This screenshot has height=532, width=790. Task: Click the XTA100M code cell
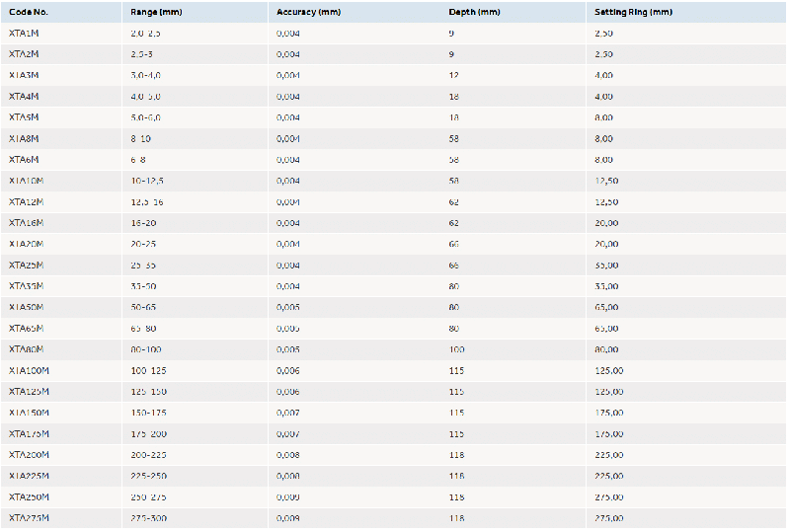pos(29,370)
